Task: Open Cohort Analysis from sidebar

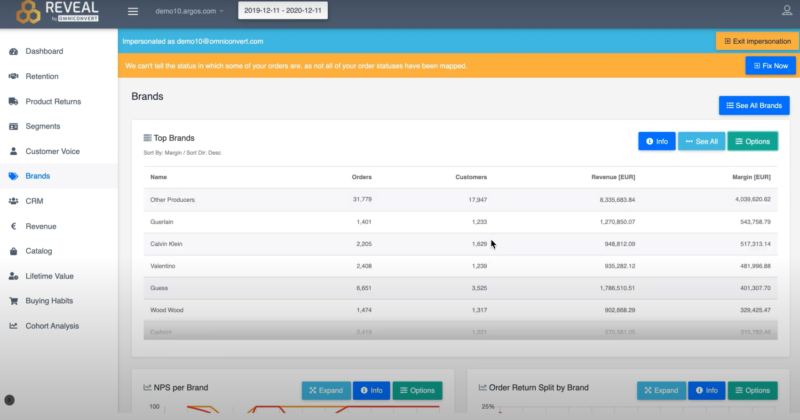Action: 52,326
